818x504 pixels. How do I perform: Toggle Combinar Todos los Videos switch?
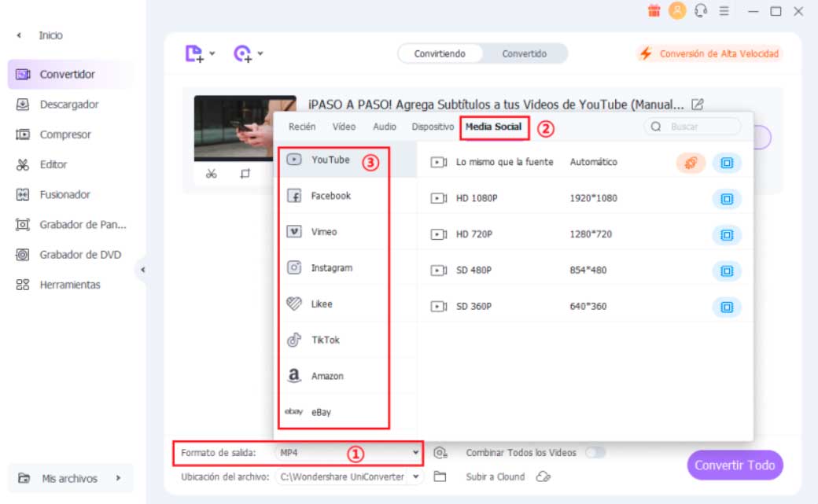pyautogui.click(x=595, y=453)
